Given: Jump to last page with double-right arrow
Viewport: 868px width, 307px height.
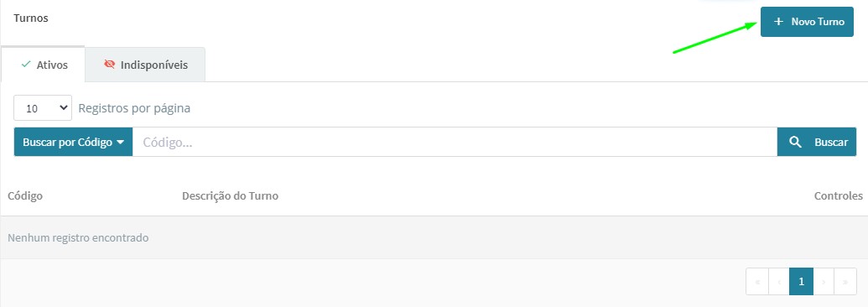Looking at the screenshot, I should (845, 282).
